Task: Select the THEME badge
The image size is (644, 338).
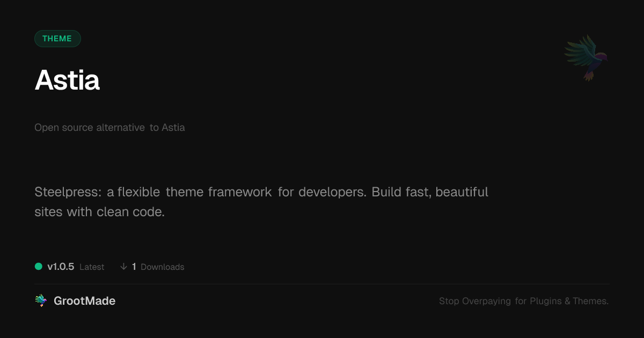Action: [57, 39]
